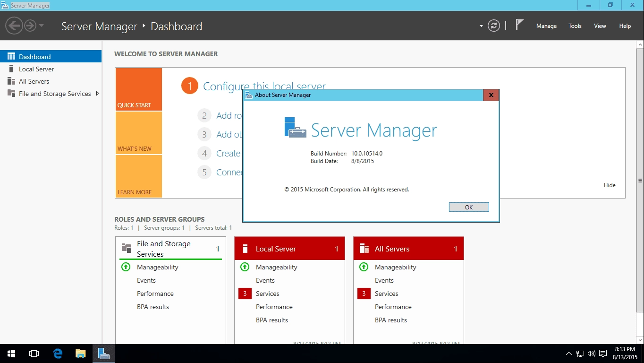644x363 pixels.
Task: Close the About Server Manager dialog
Action: point(491,95)
